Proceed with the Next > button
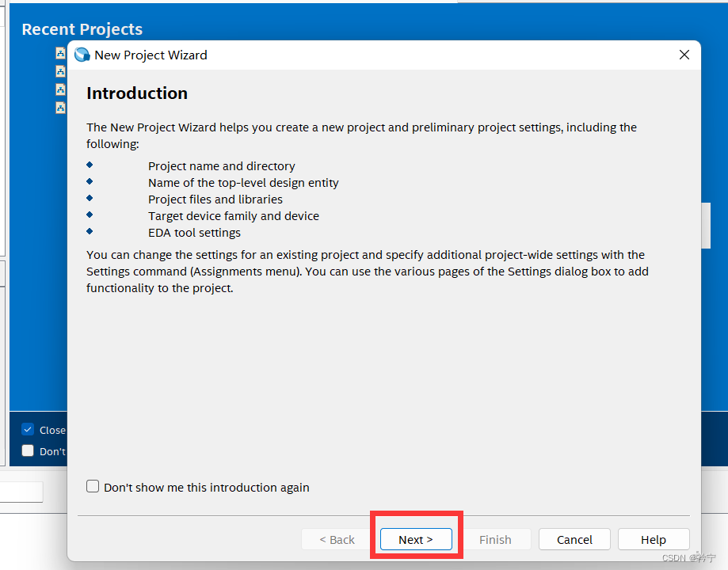728x570 pixels. pyautogui.click(x=416, y=539)
